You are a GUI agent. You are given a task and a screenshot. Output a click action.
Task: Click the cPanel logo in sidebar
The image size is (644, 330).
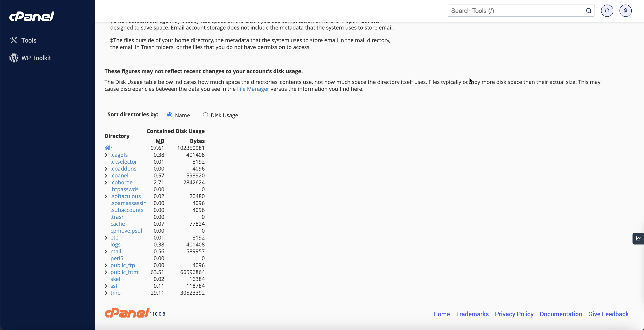(32, 16)
